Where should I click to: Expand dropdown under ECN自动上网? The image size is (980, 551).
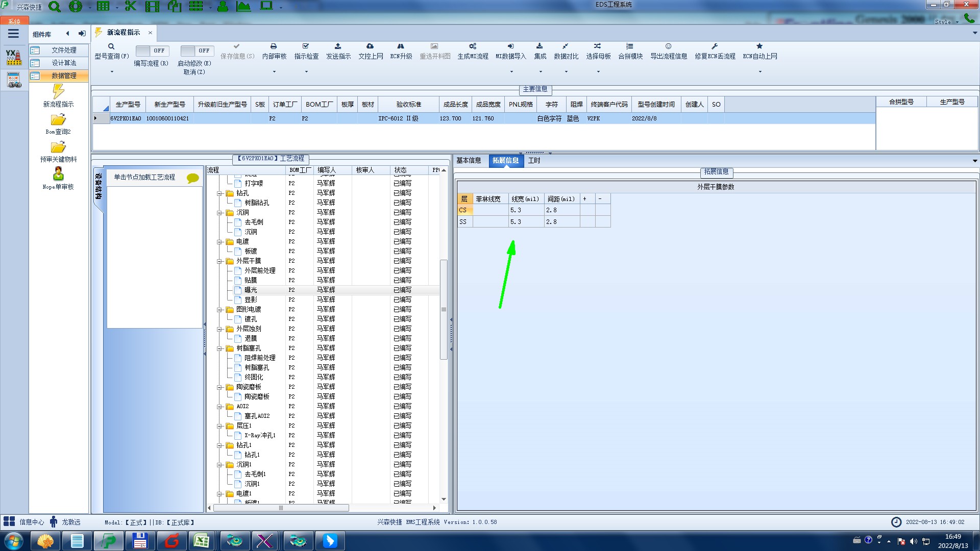tap(760, 72)
